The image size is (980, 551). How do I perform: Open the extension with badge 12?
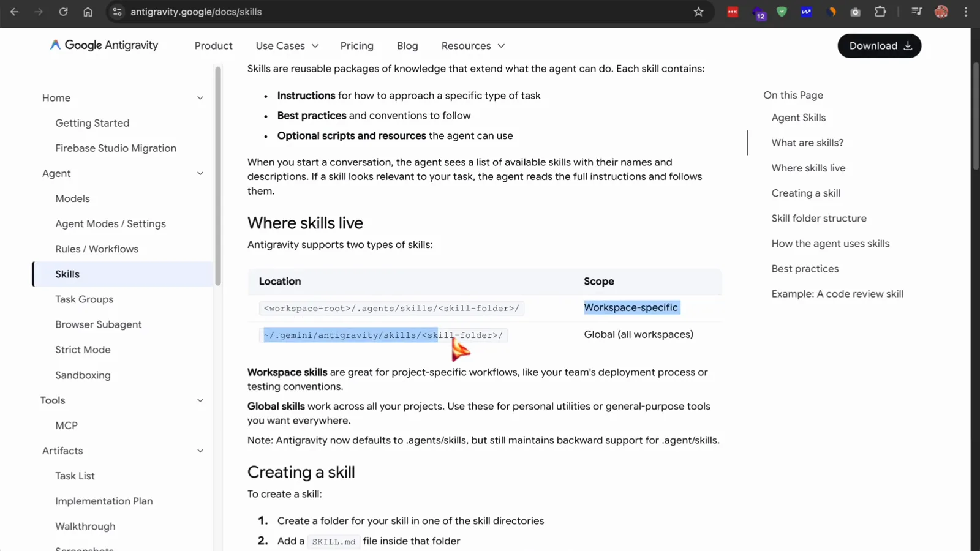[758, 13]
